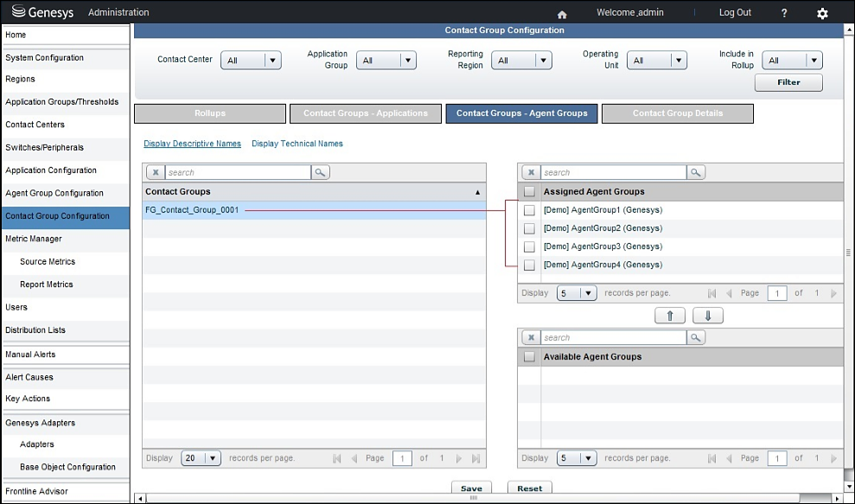Go to previous page of Available Agent Groups
The image size is (855, 504).
(729, 459)
